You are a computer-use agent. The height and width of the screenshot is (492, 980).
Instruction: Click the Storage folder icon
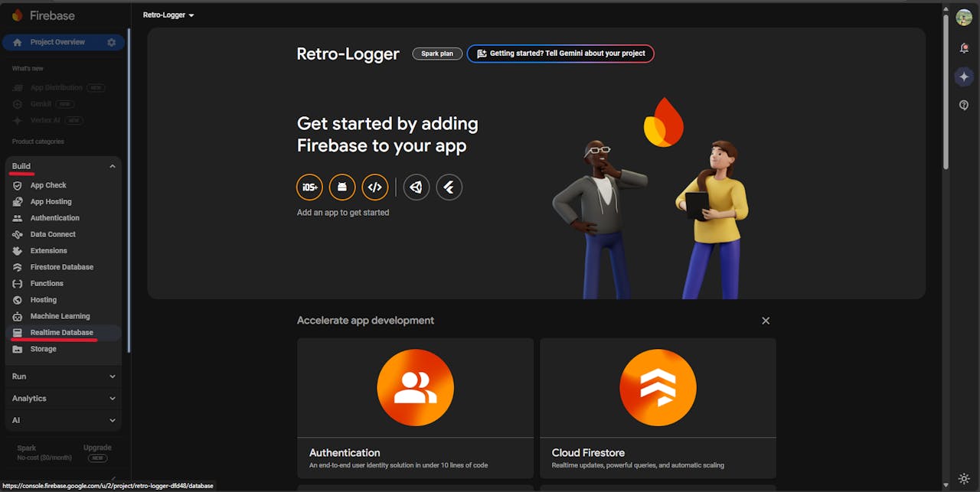pos(18,349)
